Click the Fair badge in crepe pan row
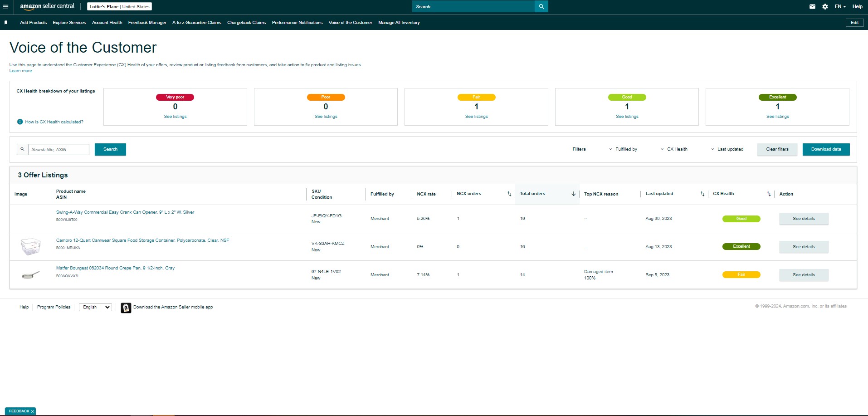The height and width of the screenshot is (416, 868). 741,274
